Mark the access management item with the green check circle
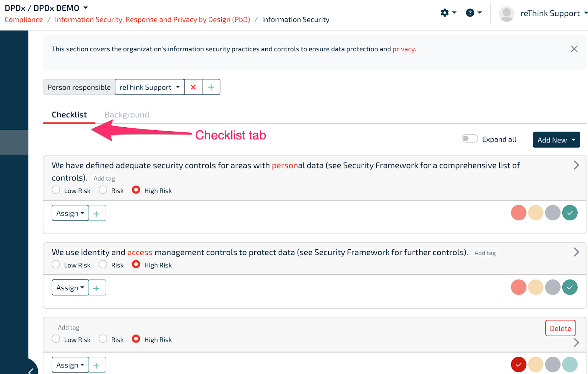588x374 pixels. coord(570,287)
